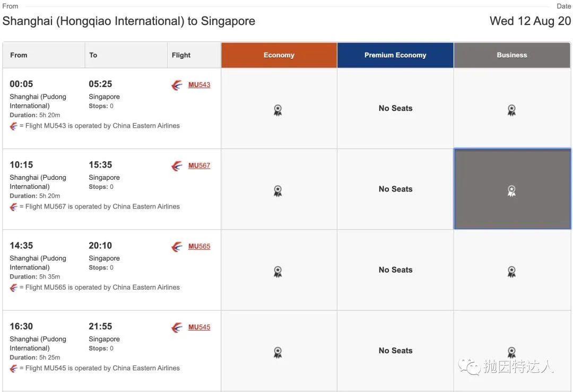
Task: Select the Economy award icon for flight MU543
Action: (x=278, y=110)
